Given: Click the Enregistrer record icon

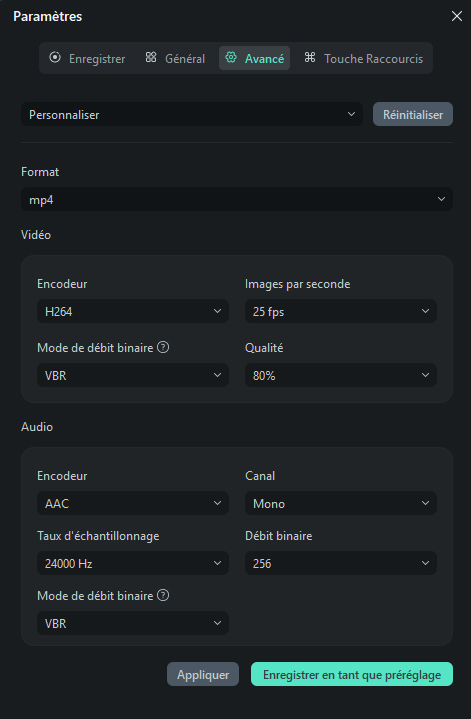Looking at the screenshot, I should [x=55, y=57].
